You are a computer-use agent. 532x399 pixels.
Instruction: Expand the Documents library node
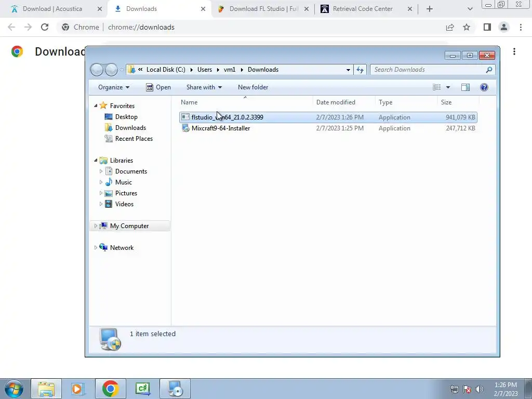tap(101, 171)
